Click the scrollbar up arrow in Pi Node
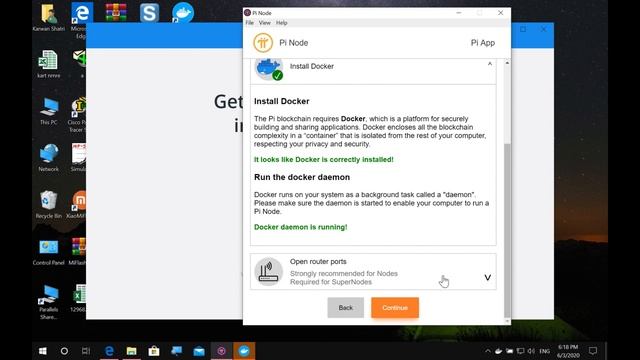The height and width of the screenshot is (360, 640). [507, 63]
